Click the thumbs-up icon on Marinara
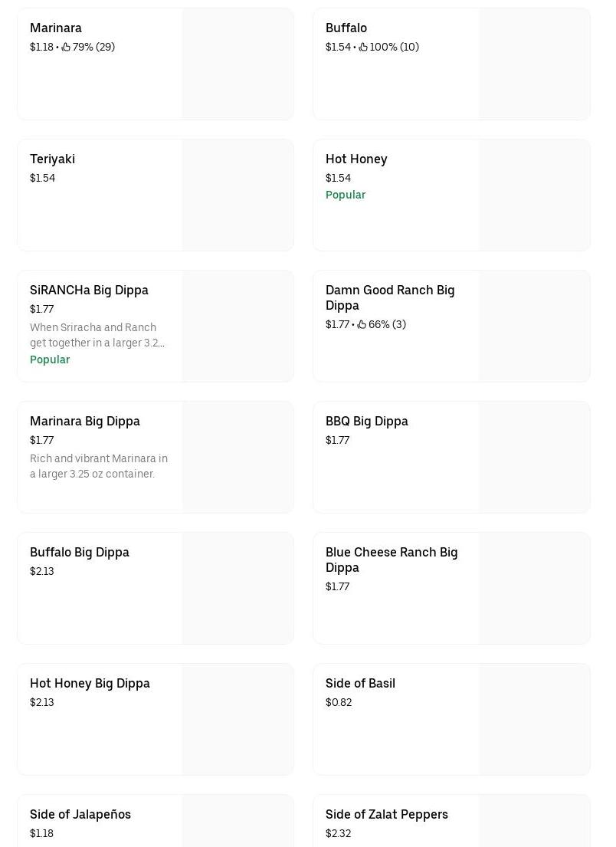The image size is (616, 847). pos(66,47)
